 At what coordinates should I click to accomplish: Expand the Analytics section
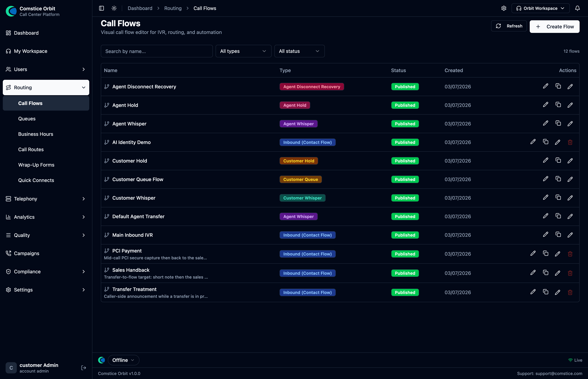(46, 217)
